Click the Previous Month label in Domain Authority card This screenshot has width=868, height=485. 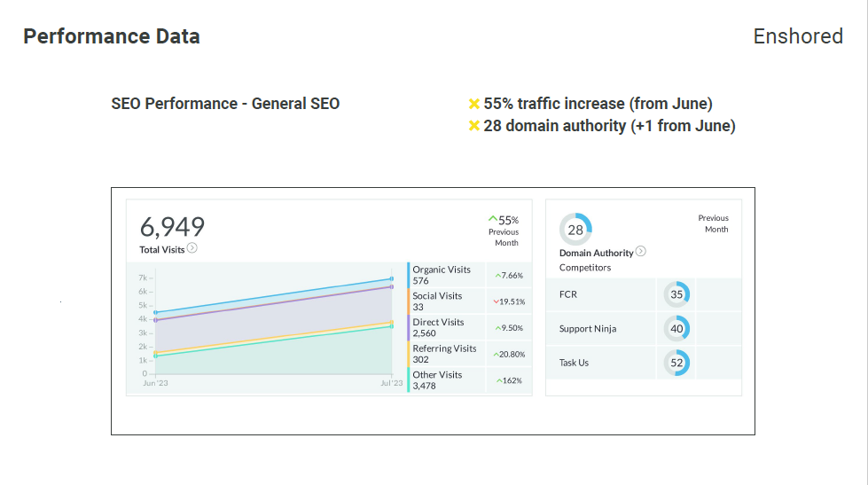pyautogui.click(x=714, y=223)
